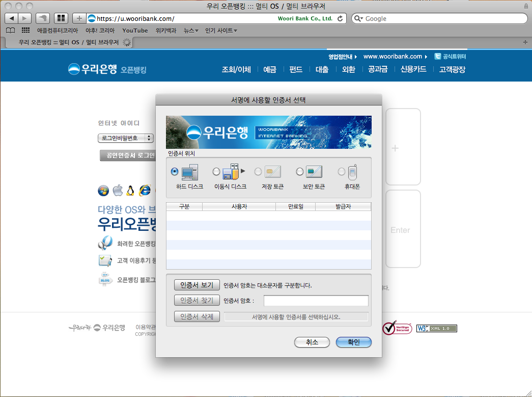The height and width of the screenshot is (397, 532).
Task: Click the VeriSign Secured badge
Action: tap(397, 328)
